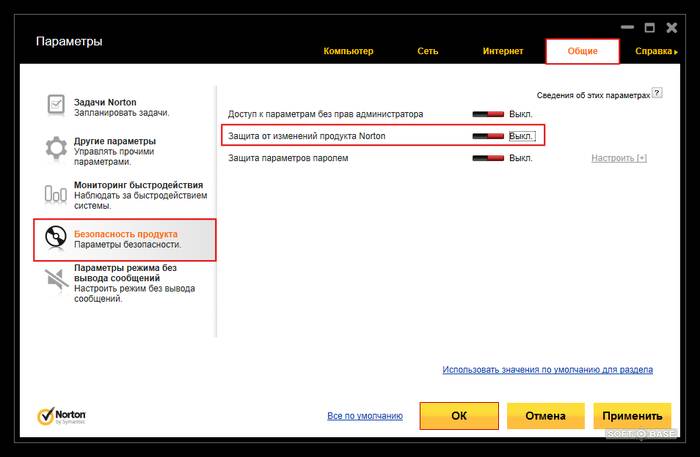Click the Задачи Norton calendar icon
The image size is (700, 457).
pyautogui.click(x=56, y=105)
